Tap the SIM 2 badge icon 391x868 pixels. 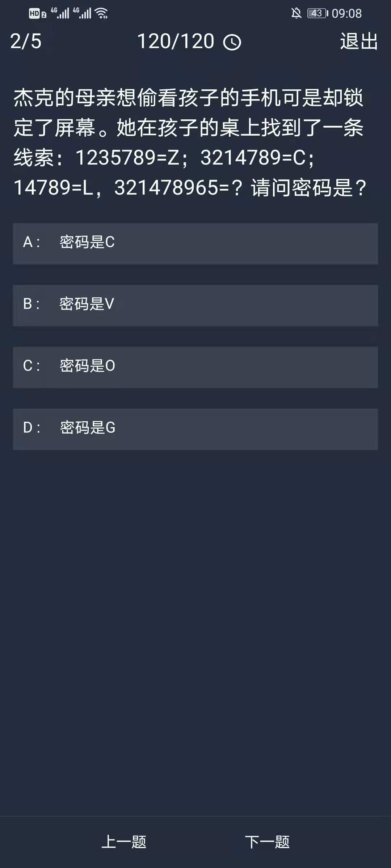[44, 15]
